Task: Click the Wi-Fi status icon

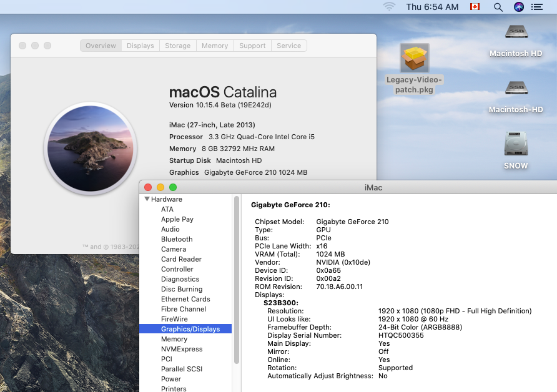Action: pyautogui.click(x=389, y=7)
